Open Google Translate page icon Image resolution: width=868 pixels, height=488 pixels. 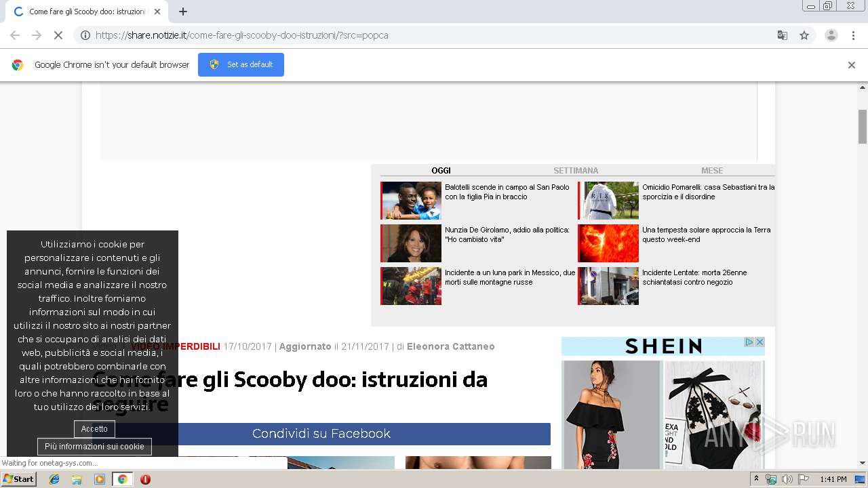(x=782, y=35)
